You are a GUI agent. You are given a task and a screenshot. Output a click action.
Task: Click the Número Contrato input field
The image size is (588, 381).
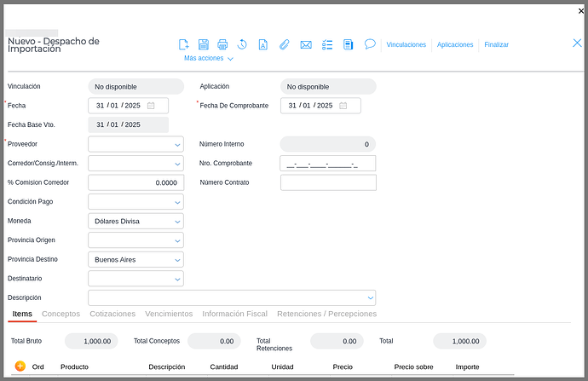[327, 182]
